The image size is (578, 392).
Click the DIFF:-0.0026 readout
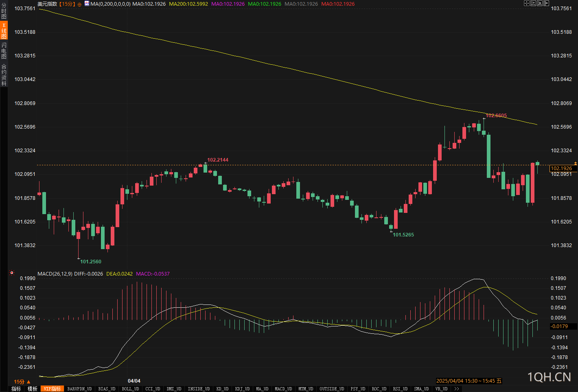(x=88, y=274)
